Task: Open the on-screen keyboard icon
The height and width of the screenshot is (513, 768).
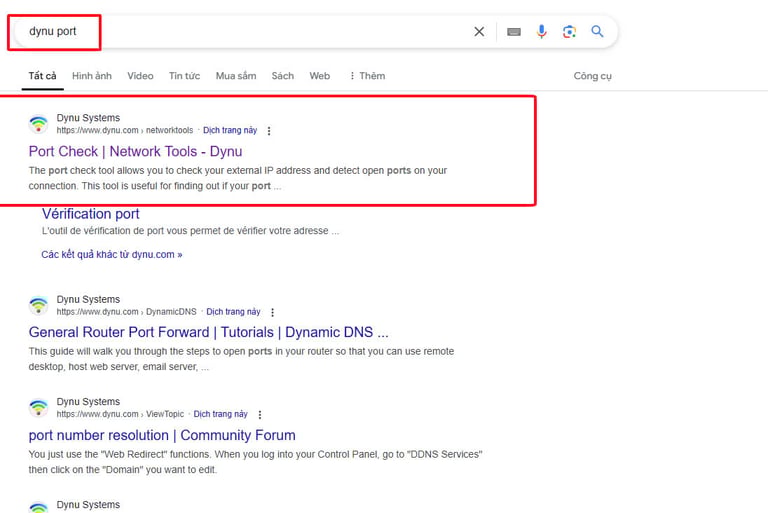Action: pyautogui.click(x=514, y=32)
